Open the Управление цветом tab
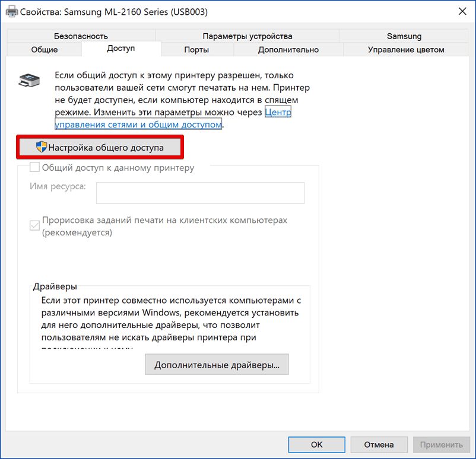 [x=406, y=49]
